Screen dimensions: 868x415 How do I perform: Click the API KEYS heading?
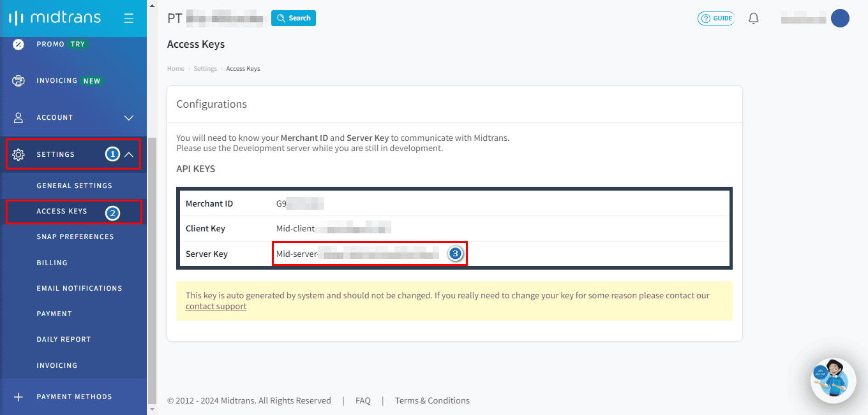click(x=196, y=169)
